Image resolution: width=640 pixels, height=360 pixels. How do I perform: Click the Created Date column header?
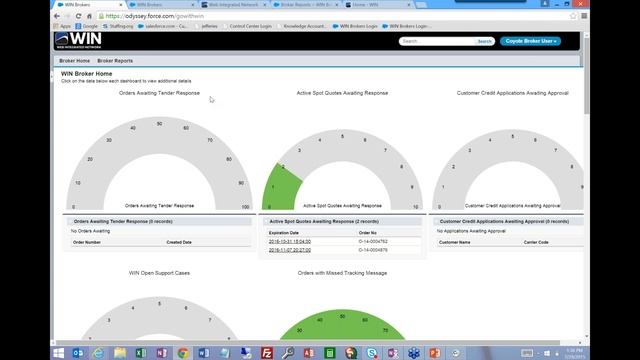pyautogui.click(x=179, y=242)
